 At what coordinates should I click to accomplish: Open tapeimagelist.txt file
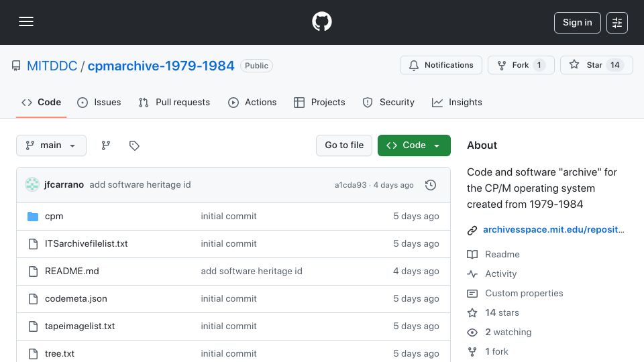pyautogui.click(x=80, y=326)
